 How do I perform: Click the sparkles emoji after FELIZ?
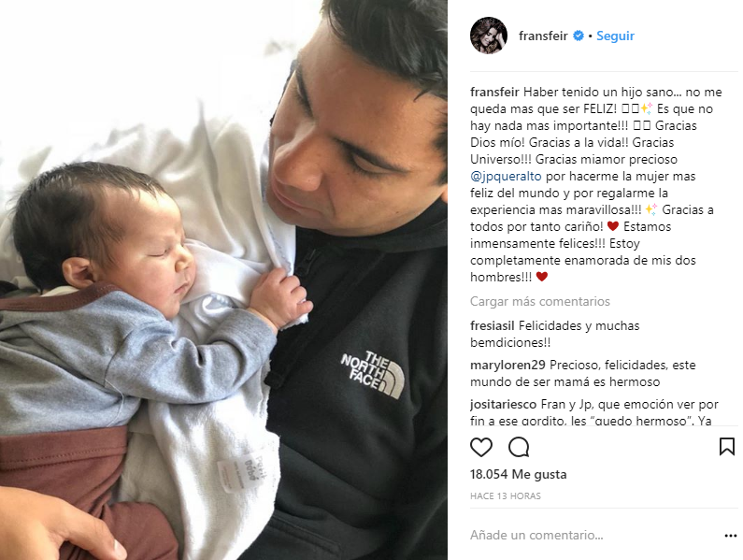pyautogui.click(x=646, y=108)
